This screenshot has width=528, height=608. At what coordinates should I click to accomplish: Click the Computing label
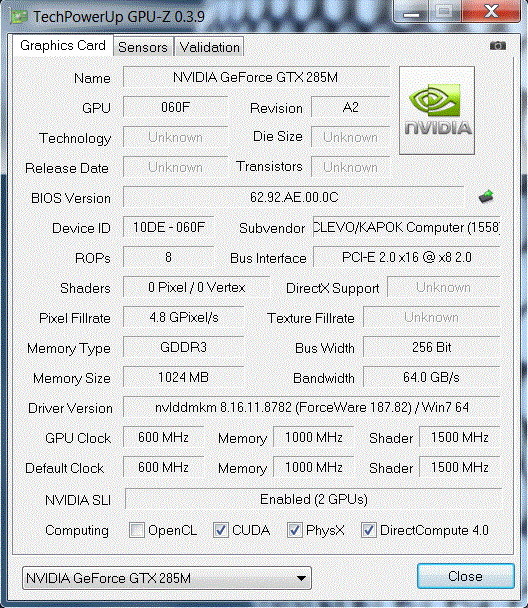[x=77, y=530]
